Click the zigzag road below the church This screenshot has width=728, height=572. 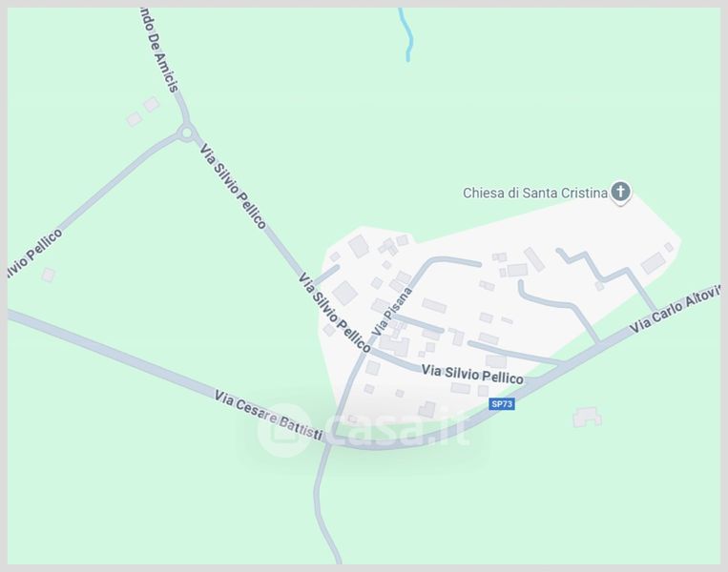(x=606, y=277)
